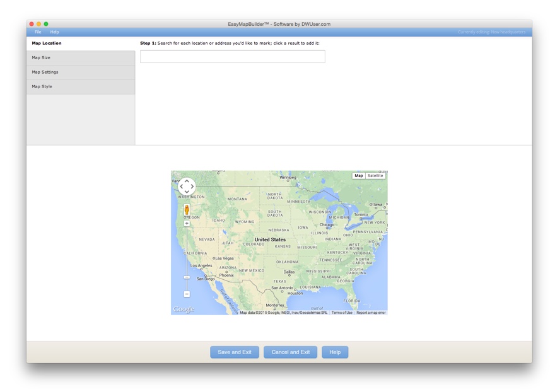Click the Google logo on the map

[x=184, y=309]
